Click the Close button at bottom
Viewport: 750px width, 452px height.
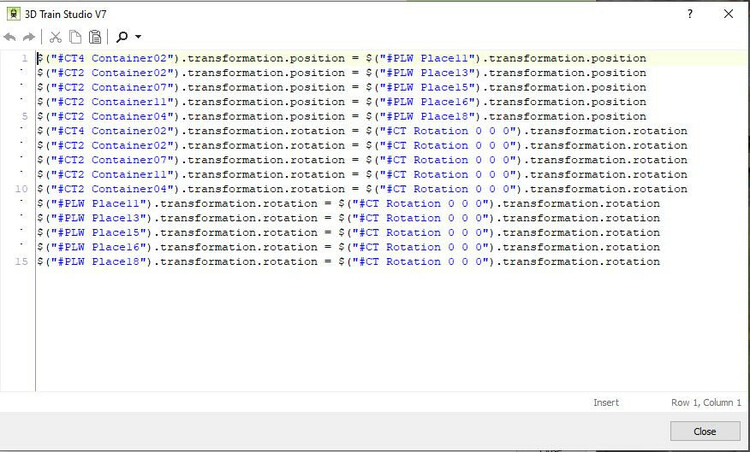tap(705, 431)
